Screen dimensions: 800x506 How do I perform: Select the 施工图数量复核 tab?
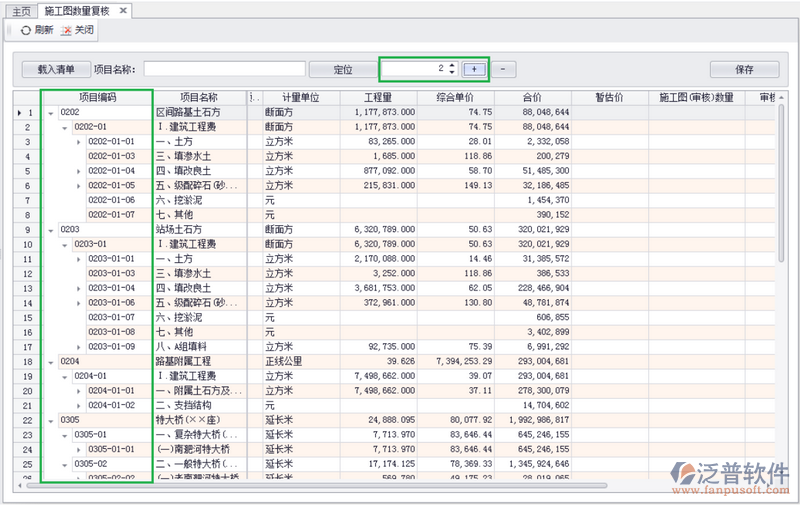tap(80, 10)
